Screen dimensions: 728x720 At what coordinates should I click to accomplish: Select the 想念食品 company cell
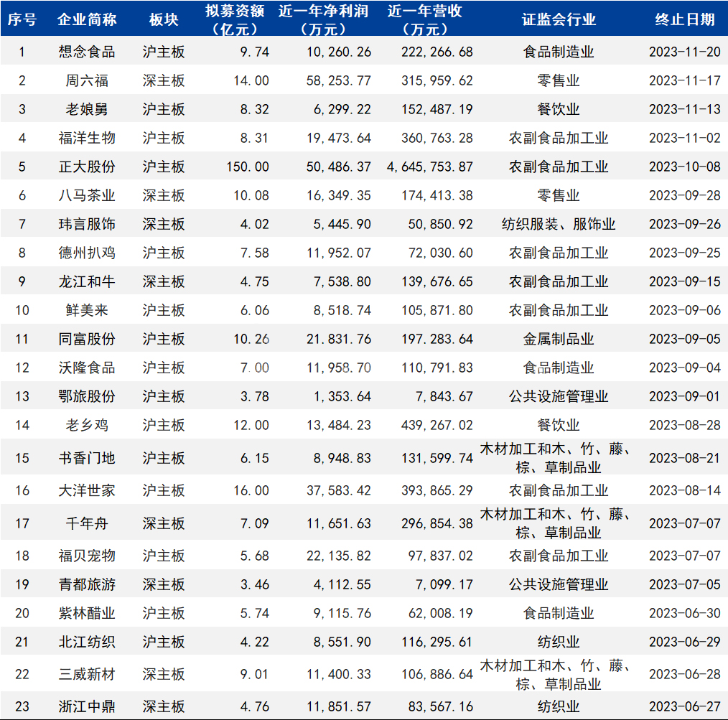click(87, 52)
